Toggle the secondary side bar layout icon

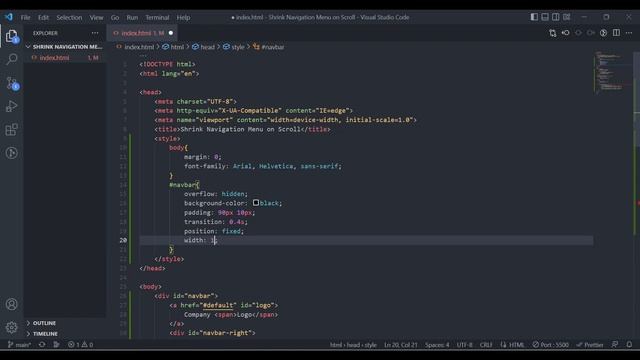(556, 17)
